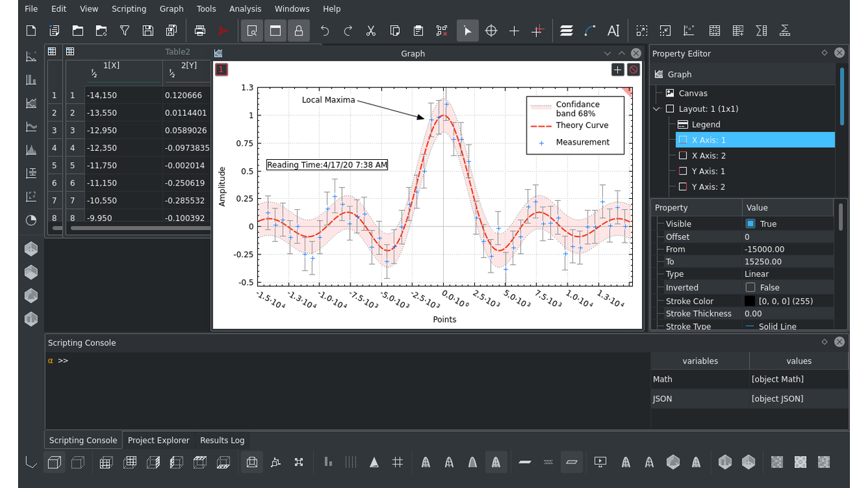Open the Graph panel dropdown arrow
868x488 pixels.
pyautogui.click(x=607, y=53)
